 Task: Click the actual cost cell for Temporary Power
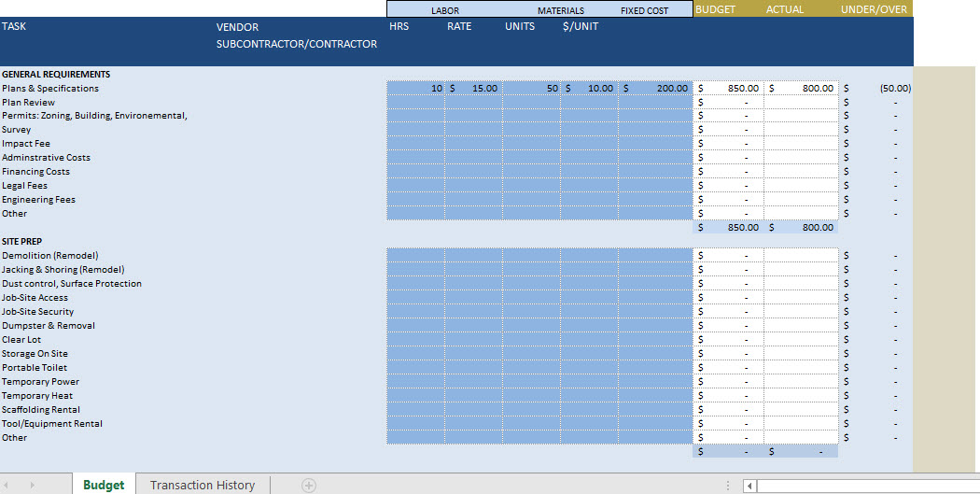pos(801,381)
